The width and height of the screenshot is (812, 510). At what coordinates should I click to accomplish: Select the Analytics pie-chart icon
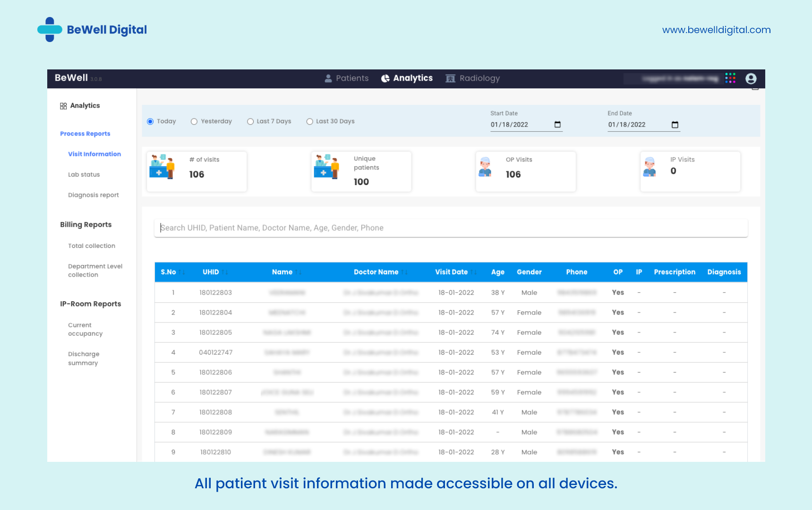pos(385,78)
